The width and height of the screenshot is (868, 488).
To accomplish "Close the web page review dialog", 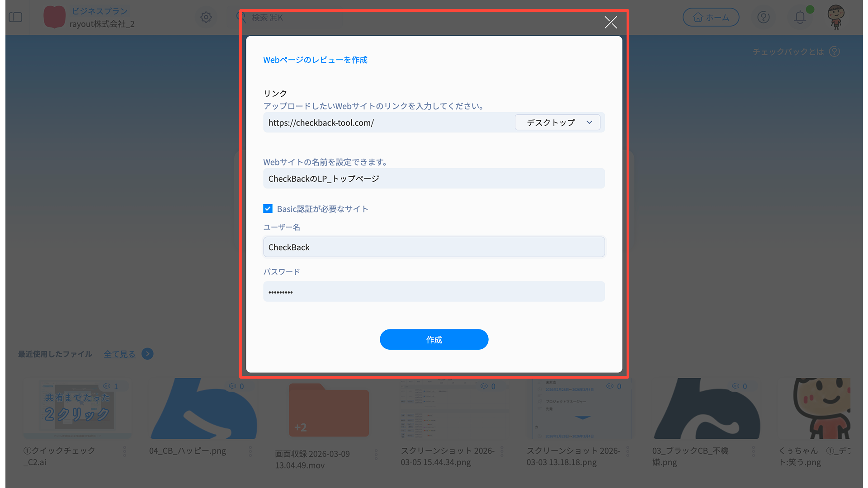I will pyautogui.click(x=610, y=22).
